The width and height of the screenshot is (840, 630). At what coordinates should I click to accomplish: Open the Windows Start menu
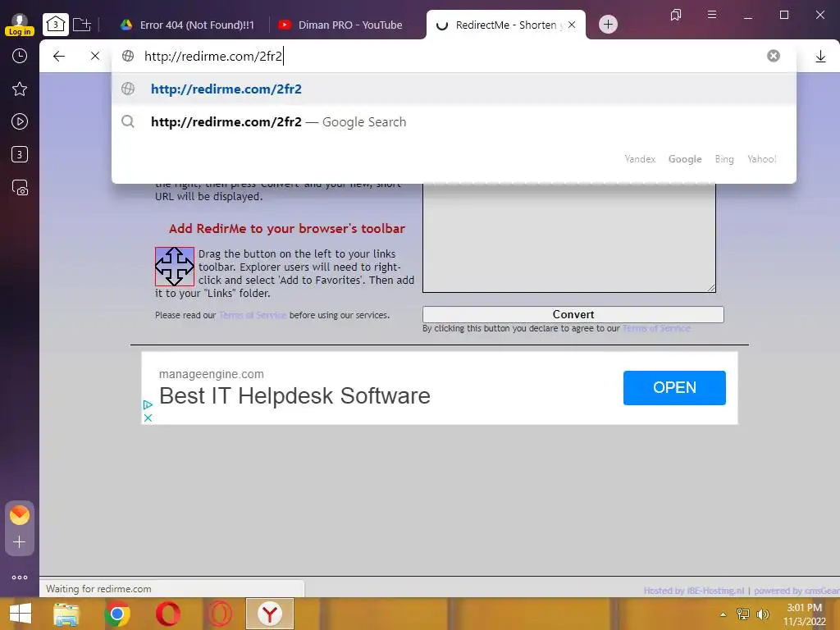pos(21,614)
